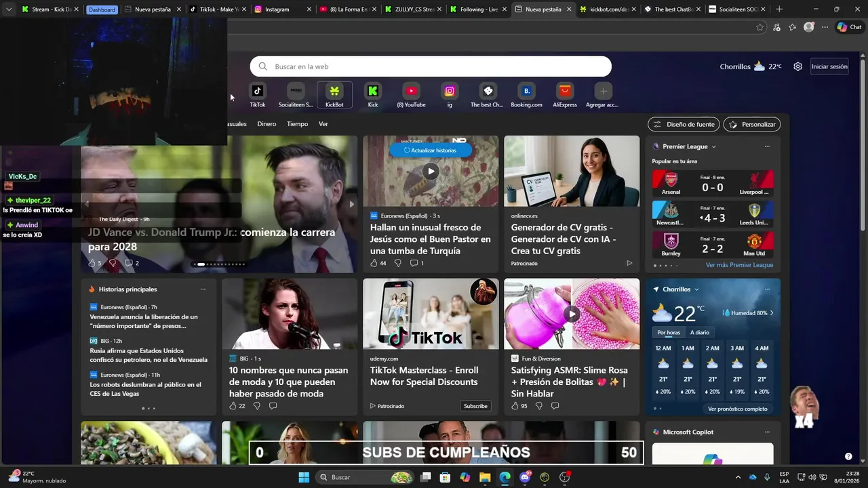The height and width of the screenshot is (488, 868).
Task: Open the Burnley vs Man Utd match row
Action: (713, 245)
